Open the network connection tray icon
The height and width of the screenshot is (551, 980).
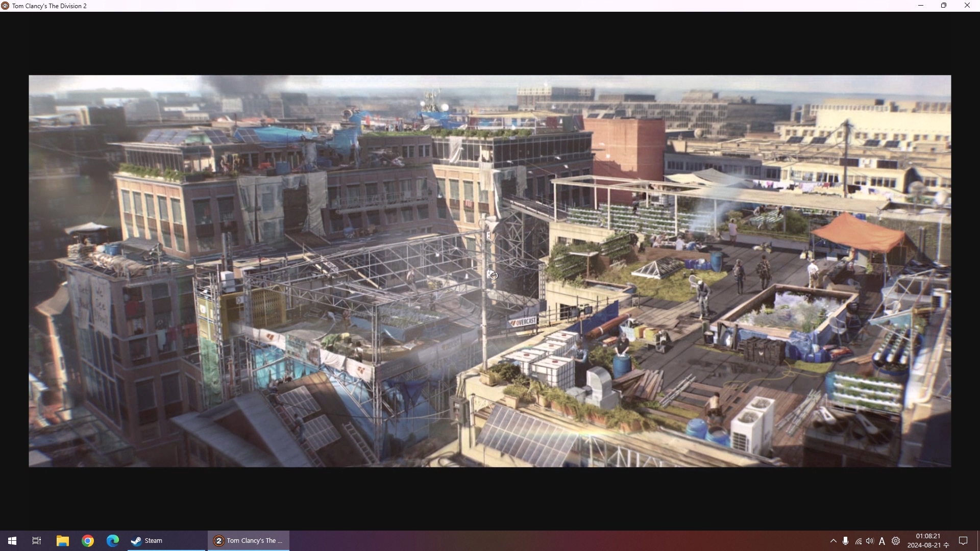pos(858,541)
